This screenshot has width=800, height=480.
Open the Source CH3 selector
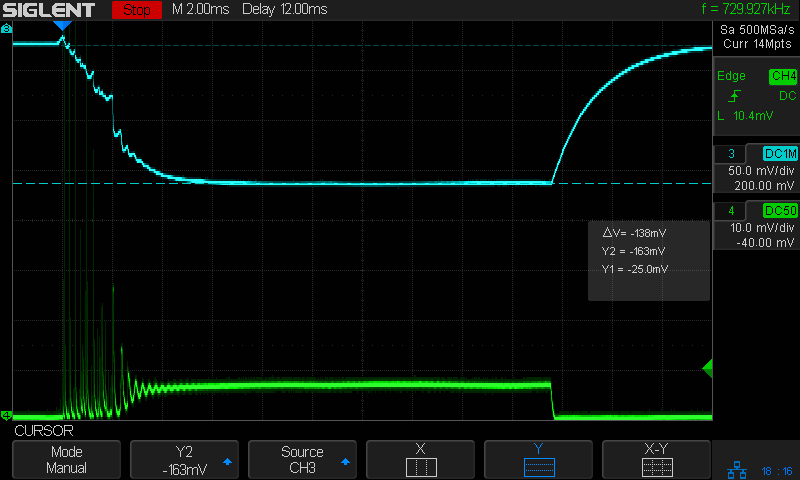(302, 460)
